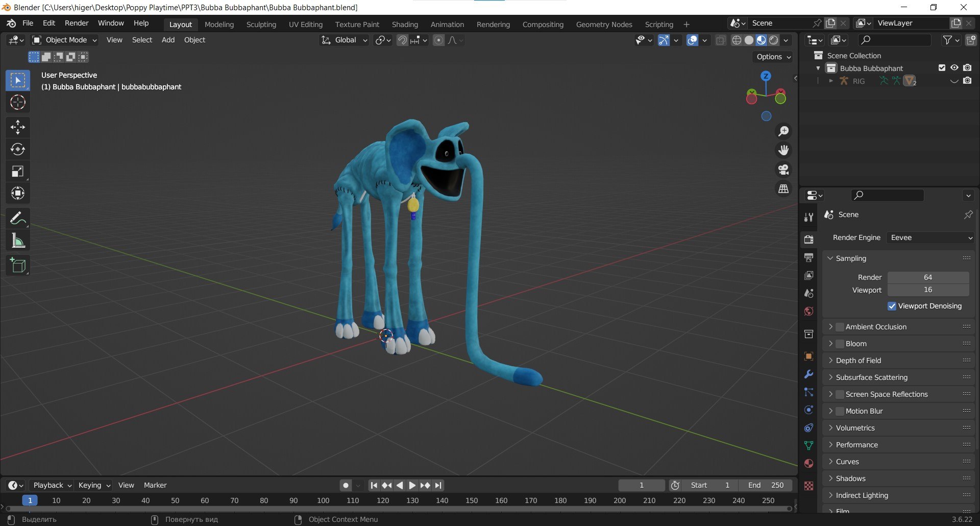The width and height of the screenshot is (980, 526).
Task: Expand the RIG tree item
Action: pyautogui.click(x=831, y=81)
